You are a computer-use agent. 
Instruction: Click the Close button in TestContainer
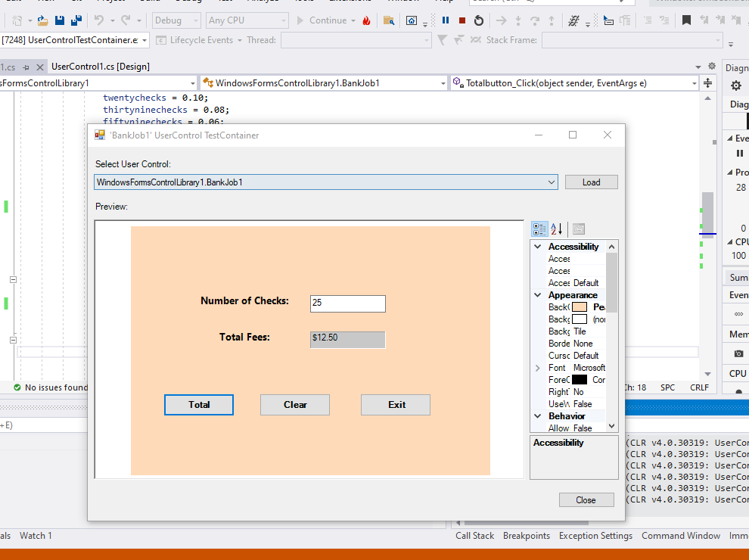coord(586,499)
